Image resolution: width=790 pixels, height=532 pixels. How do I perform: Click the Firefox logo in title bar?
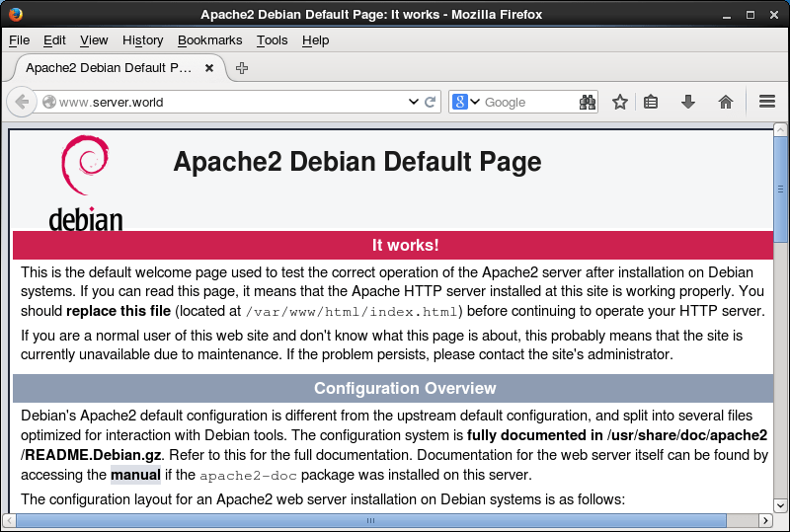tap(16, 14)
